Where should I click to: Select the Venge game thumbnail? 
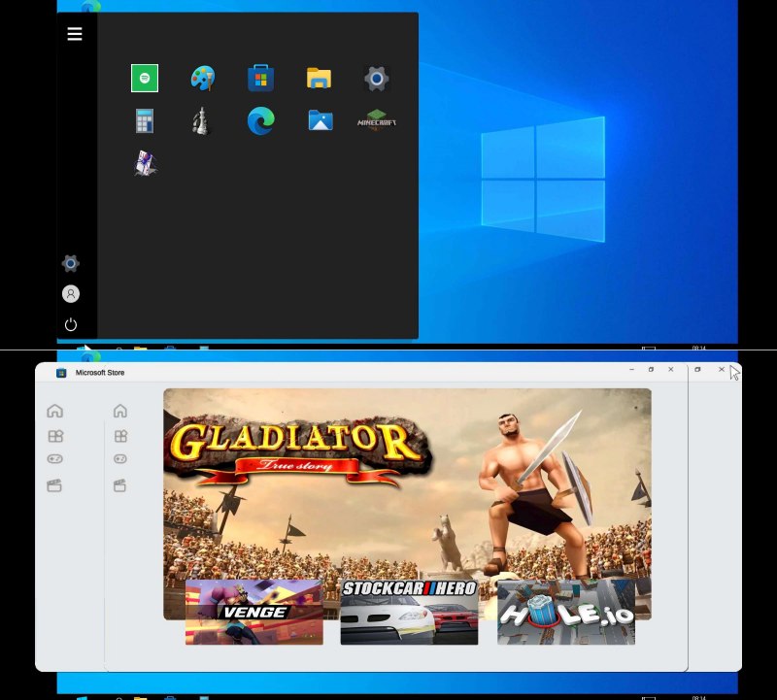pyautogui.click(x=254, y=612)
